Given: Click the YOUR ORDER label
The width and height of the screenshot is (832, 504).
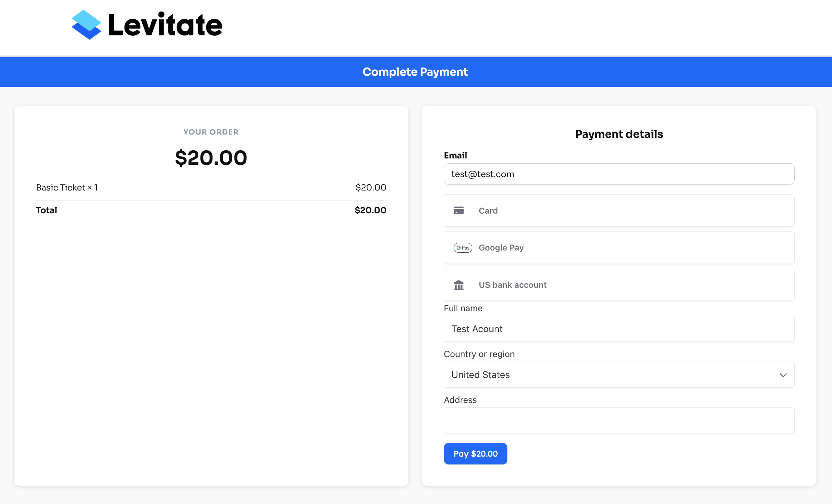Looking at the screenshot, I should tap(211, 132).
